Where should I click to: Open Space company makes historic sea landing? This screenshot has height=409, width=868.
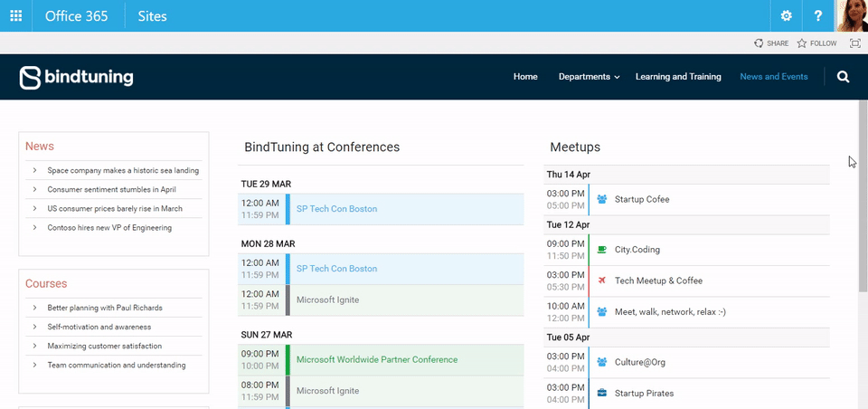pos(123,171)
